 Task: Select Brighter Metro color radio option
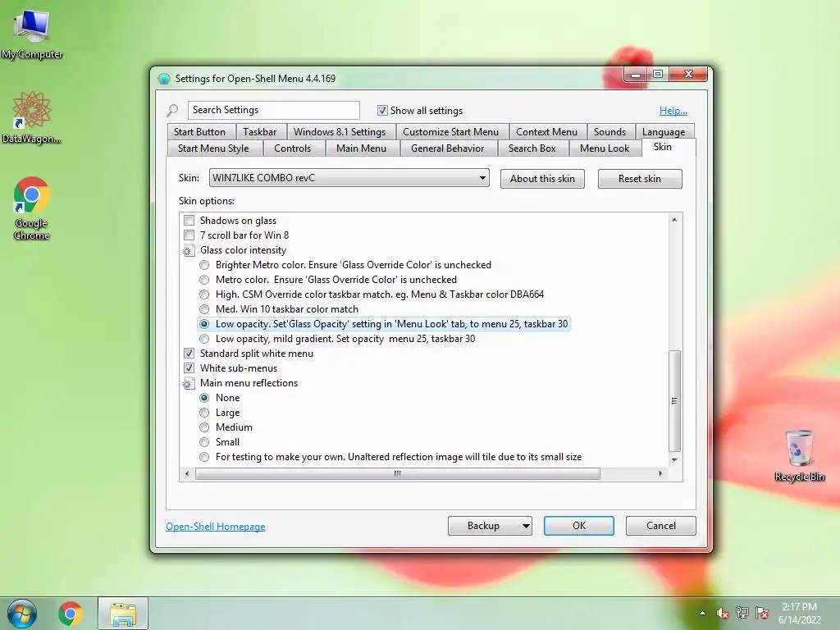coord(204,265)
